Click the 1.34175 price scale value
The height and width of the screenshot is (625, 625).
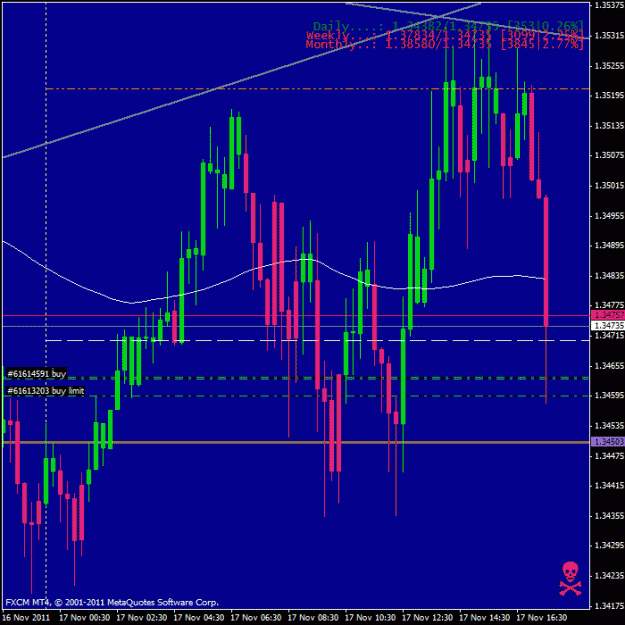609,606
